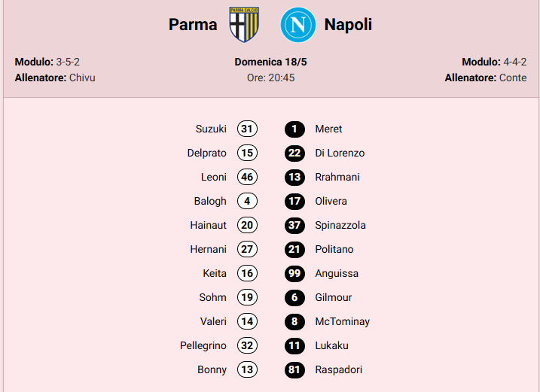Click Anguissa's number 99 badge
Image resolution: width=540 pixels, height=392 pixels.
point(294,273)
